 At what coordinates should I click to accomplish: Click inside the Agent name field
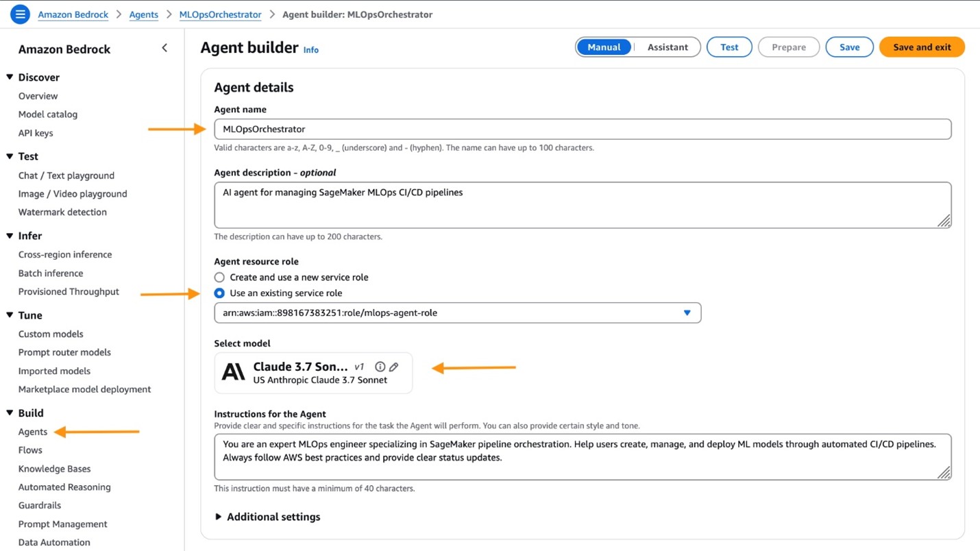tap(583, 129)
